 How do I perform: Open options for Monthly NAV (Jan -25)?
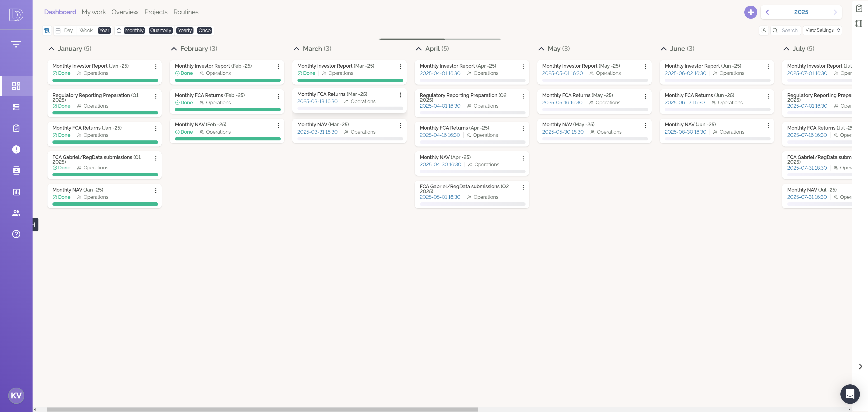pos(156,191)
